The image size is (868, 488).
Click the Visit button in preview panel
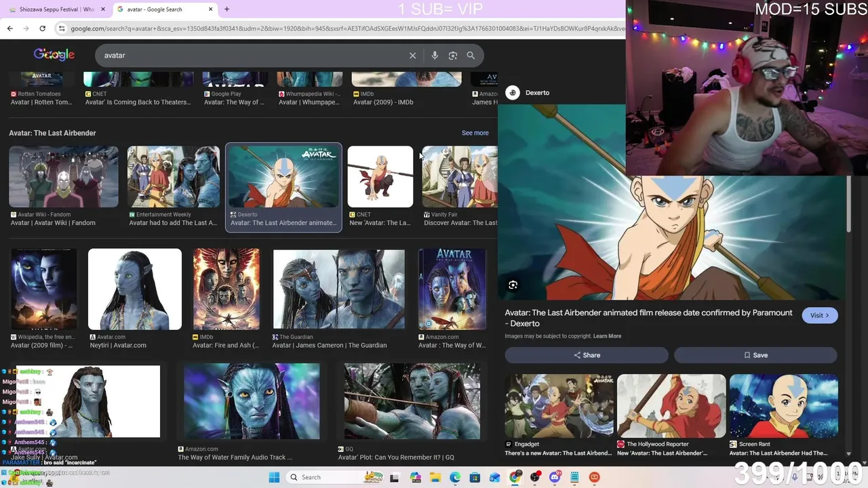820,315
